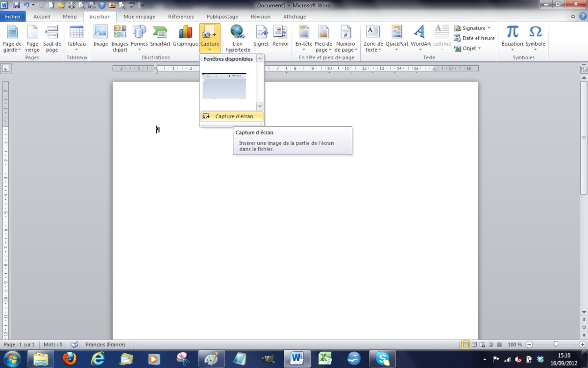This screenshot has height=368, width=588.
Task: Switch to Full Screen Reading view
Action: coord(474,344)
